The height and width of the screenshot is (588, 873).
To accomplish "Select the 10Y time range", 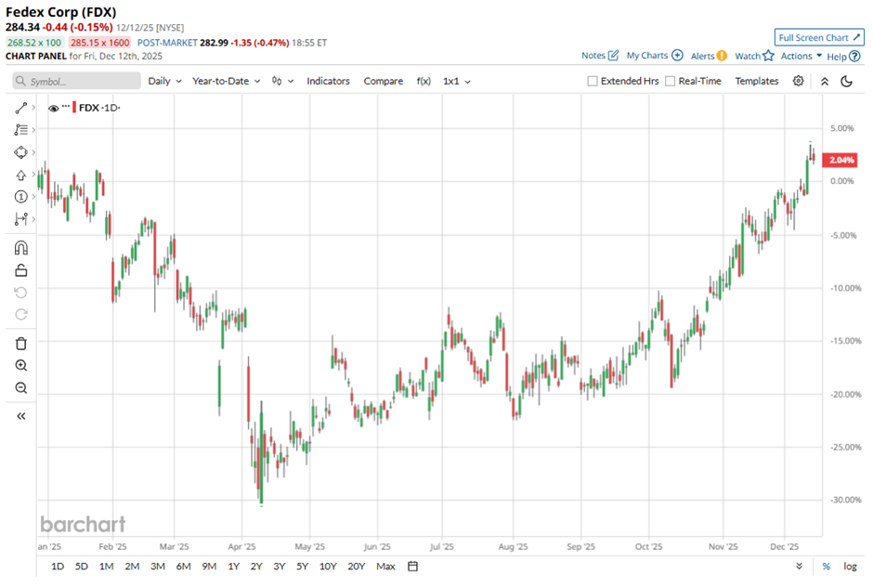I will click(x=328, y=567).
